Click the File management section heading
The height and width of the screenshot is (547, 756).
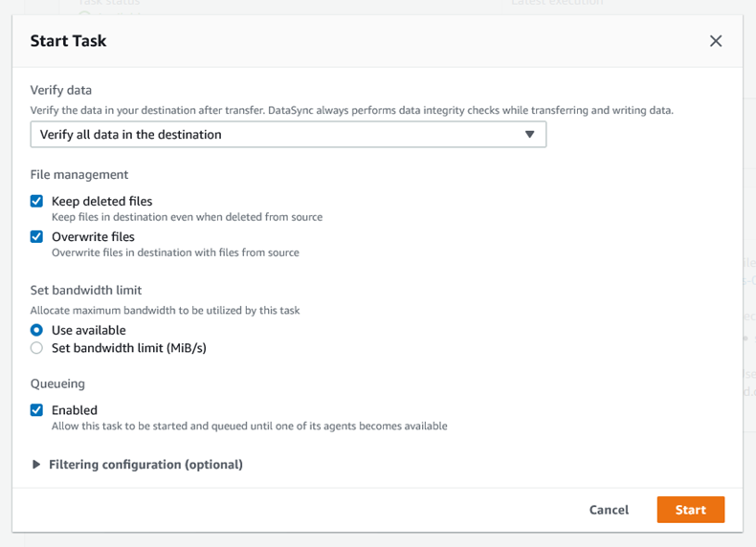click(x=79, y=175)
